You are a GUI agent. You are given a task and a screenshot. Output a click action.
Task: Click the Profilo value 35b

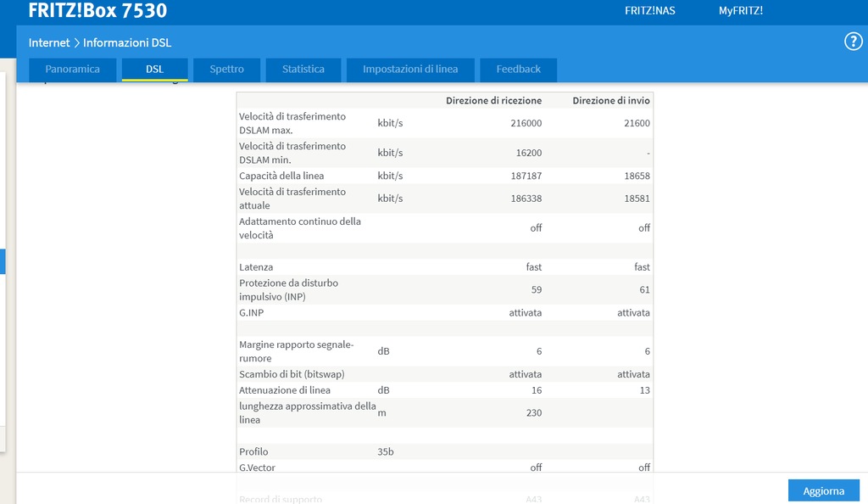[x=386, y=452]
